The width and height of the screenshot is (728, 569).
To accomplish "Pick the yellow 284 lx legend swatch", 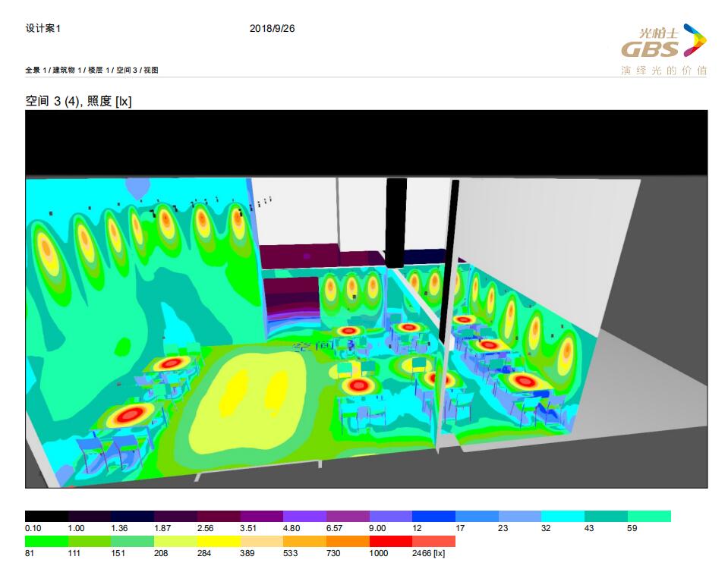I will point(219,541).
